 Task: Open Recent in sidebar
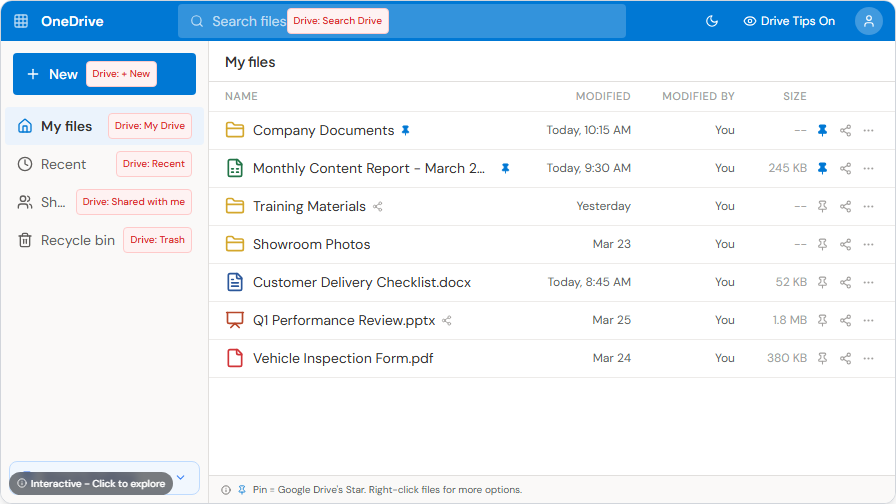pyautogui.click(x=104, y=164)
